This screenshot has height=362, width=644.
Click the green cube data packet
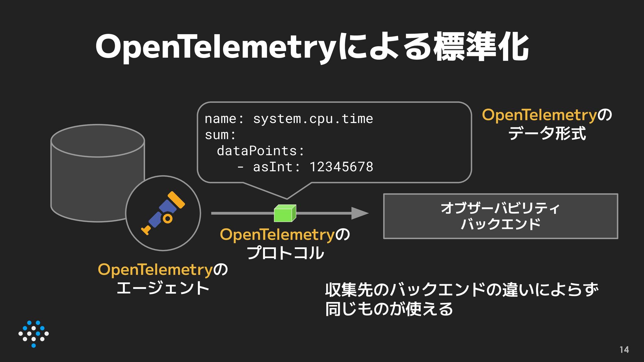point(285,214)
